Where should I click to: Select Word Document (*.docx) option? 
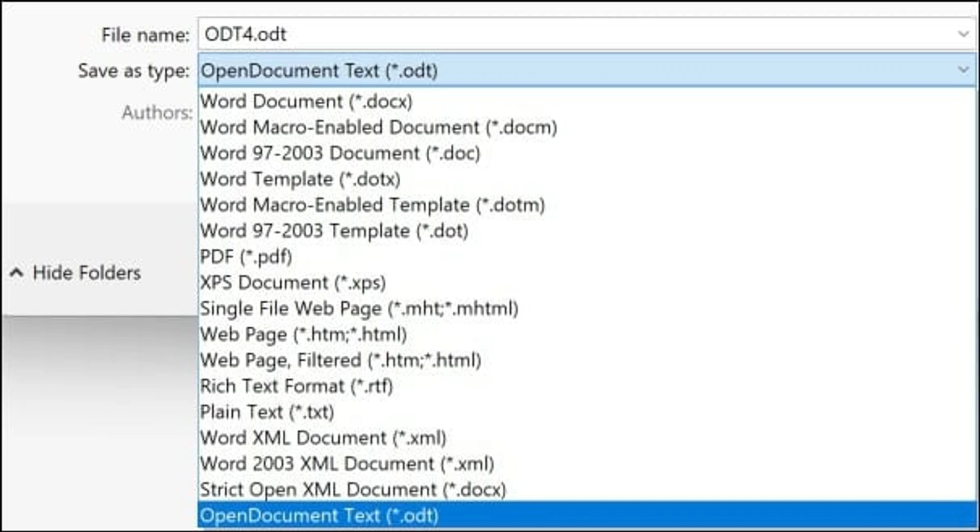(x=587, y=101)
